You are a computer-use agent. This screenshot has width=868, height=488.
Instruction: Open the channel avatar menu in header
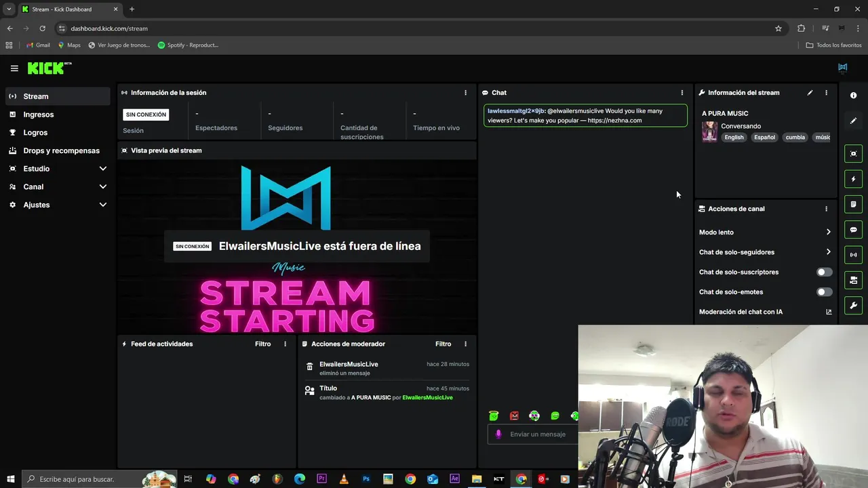(x=842, y=67)
